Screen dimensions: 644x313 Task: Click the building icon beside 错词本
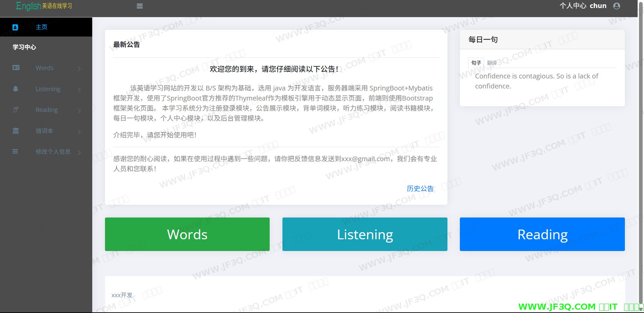pos(16,131)
